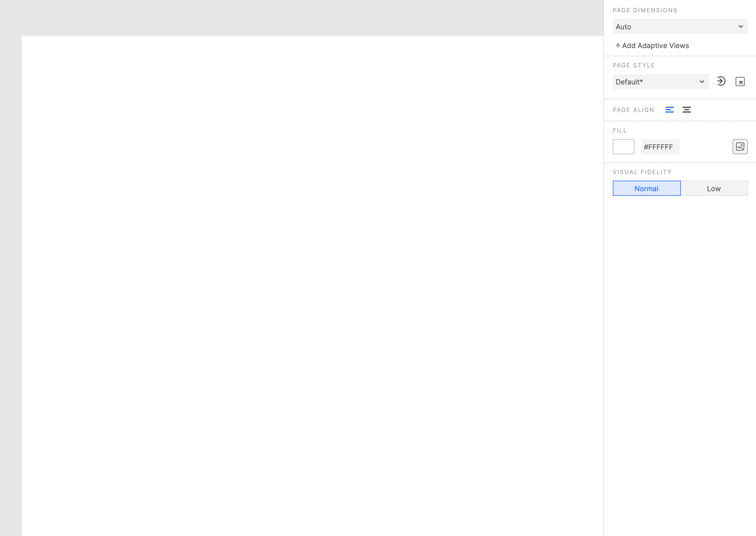The image size is (756, 536).
Task: Click the PAGE ALIGN label
Action: tap(633, 110)
